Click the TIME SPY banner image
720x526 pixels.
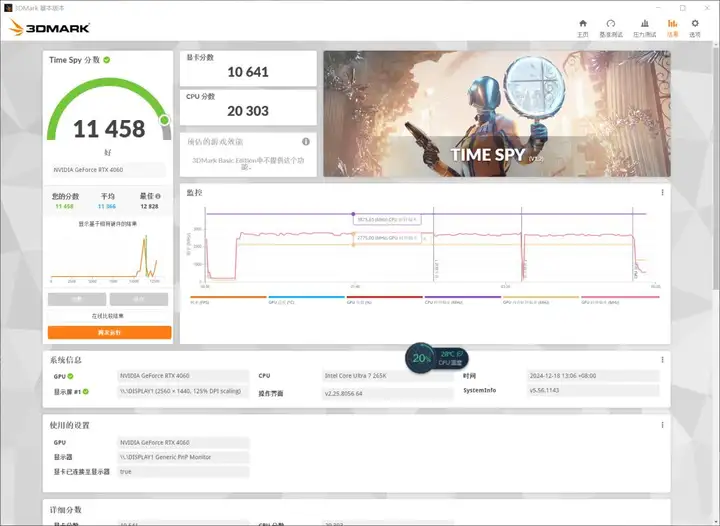[497, 114]
